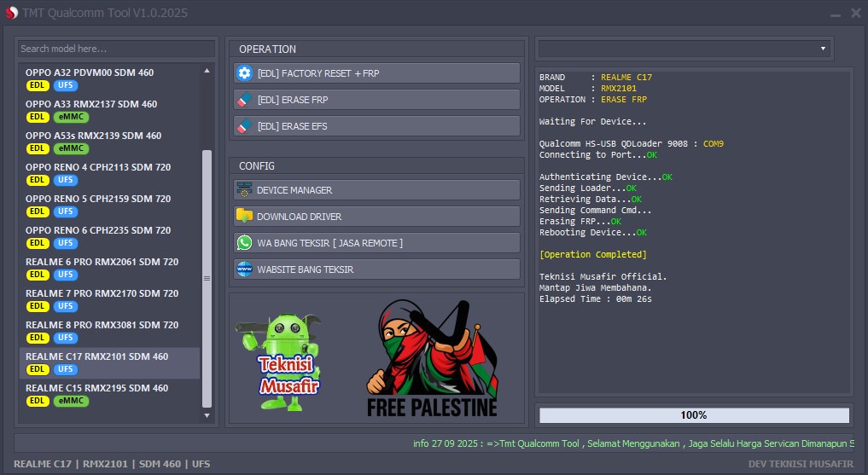This screenshot has width=868, height=475.
Task: Open WA Bang Teksir Jasa Remote
Action: [376, 243]
